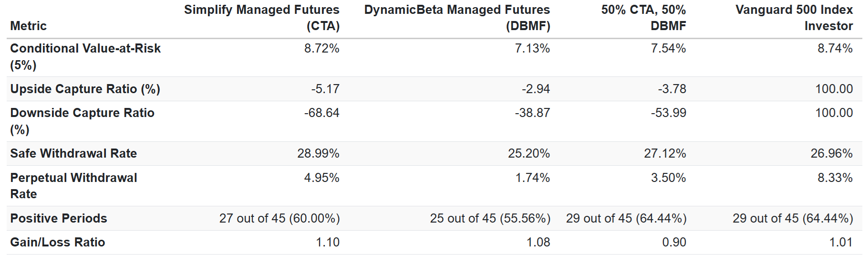868x256 pixels.
Task: Click the Perpetual Withdrawal Rate label
Action: [74, 186]
